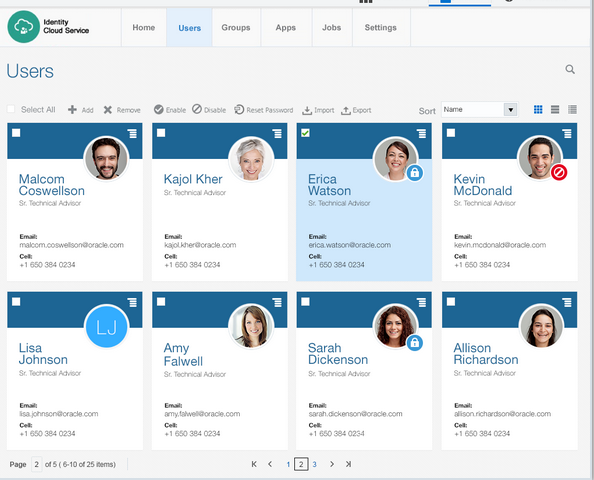Image resolution: width=594 pixels, height=480 pixels.
Task: Open the Settings tab
Action: [x=381, y=27]
